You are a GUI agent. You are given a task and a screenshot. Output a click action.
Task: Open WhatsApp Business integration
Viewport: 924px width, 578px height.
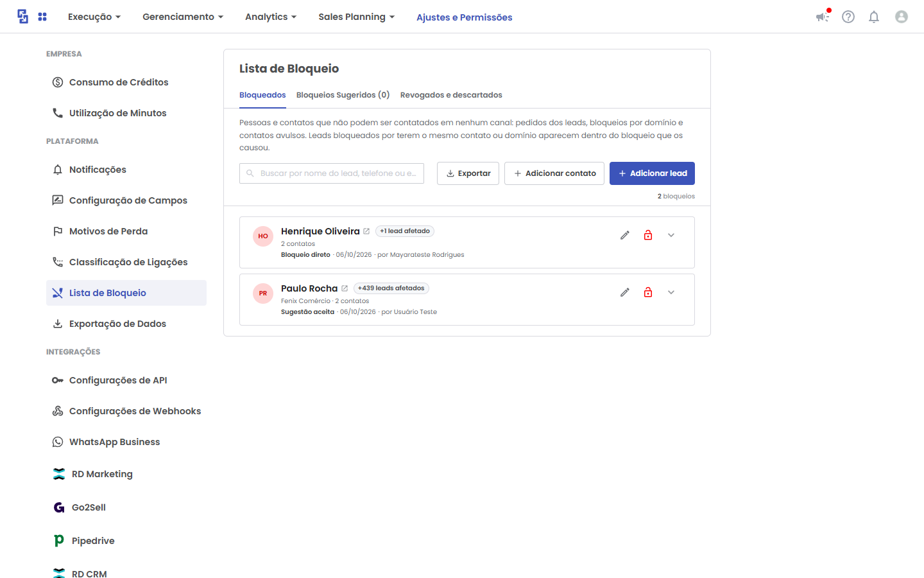126,442
